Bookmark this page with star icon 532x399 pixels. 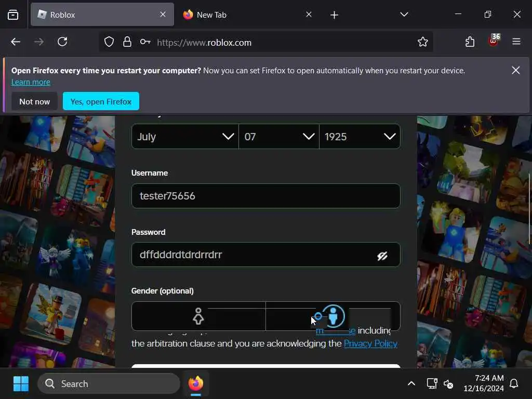coord(423,42)
